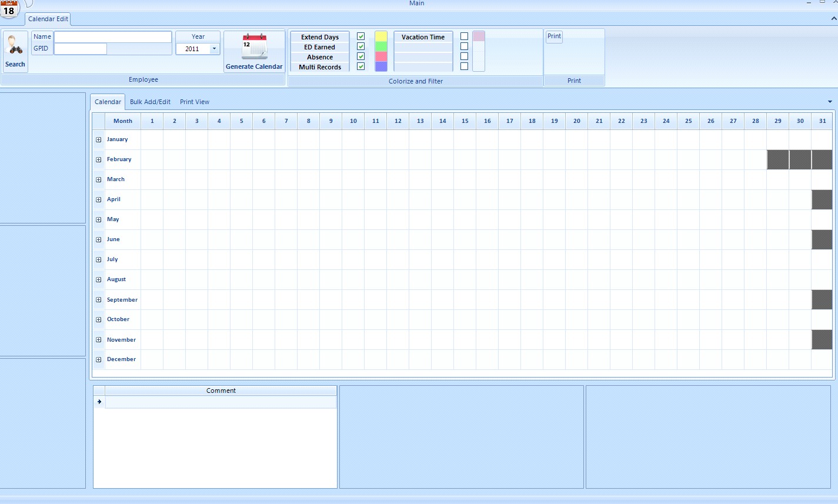The height and width of the screenshot is (504, 838).
Task: Pick the light purple Vacation Time swatch
Action: point(479,36)
